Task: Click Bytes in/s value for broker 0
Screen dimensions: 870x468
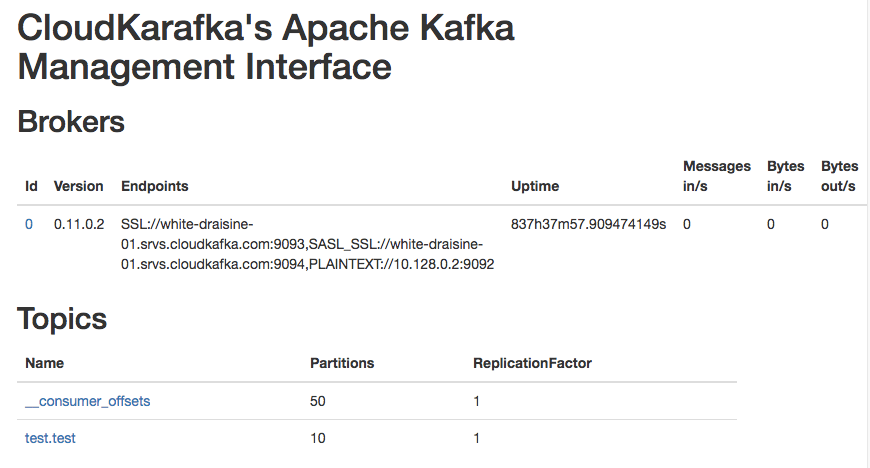Action: point(771,224)
